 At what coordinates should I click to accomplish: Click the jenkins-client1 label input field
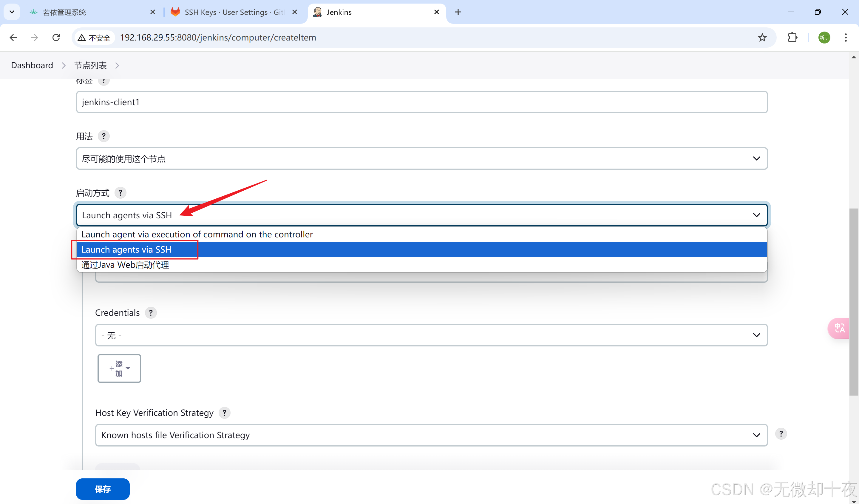(422, 102)
